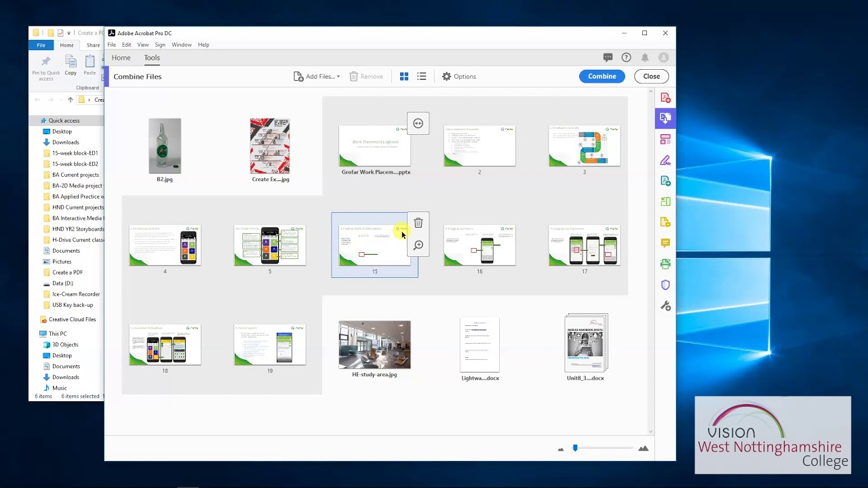This screenshot has width=868, height=488.
Task: Open the Sign menu in Acrobat
Action: pos(160,45)
